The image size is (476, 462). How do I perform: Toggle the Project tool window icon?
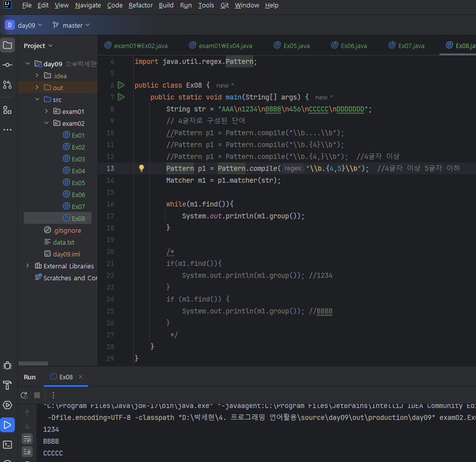(x=7, y=45)
